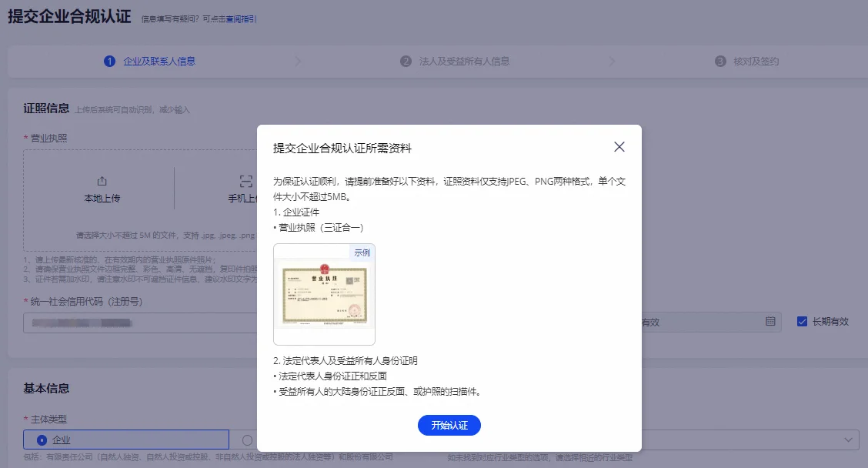The height and width of the screenshot is (468, 868).
Task: Click the 统一社会信用代码 input field
Action: (139, 322)
